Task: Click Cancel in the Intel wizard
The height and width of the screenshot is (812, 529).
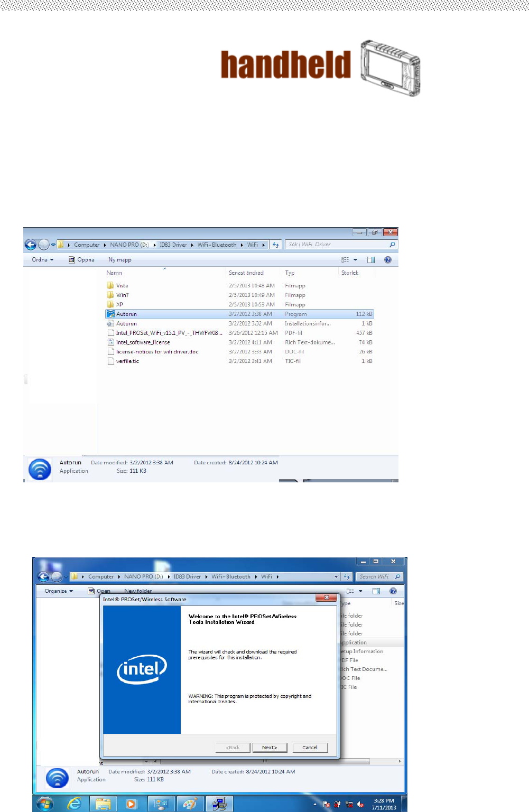Action: 310,747
